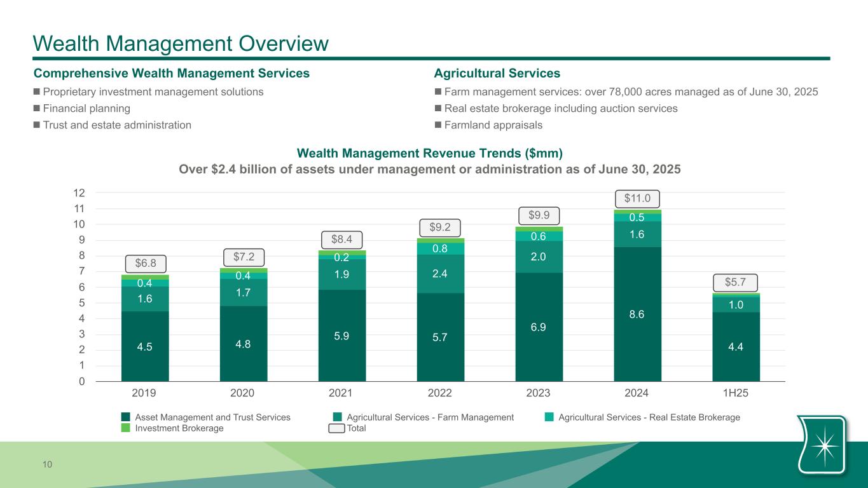Image resolution: width=868 pixels, height=488 pixels.
Task: Click the Agricultural Services - Real Estate Brokerage legend square
Action: 549,417
